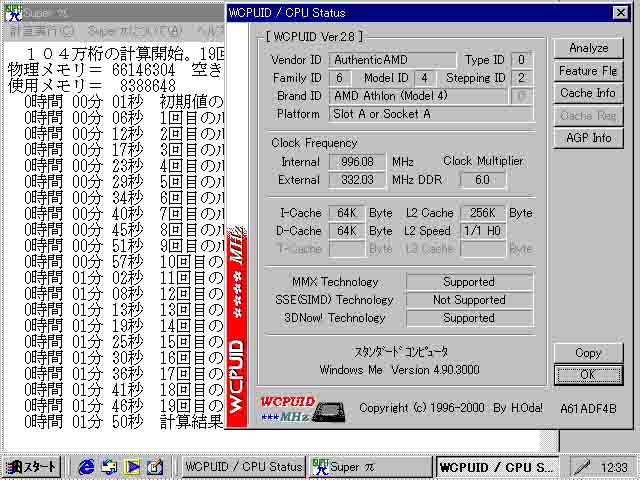Click SSE(SIMD) Not Supported field
The image size is (640, 480).
[469, 300]
